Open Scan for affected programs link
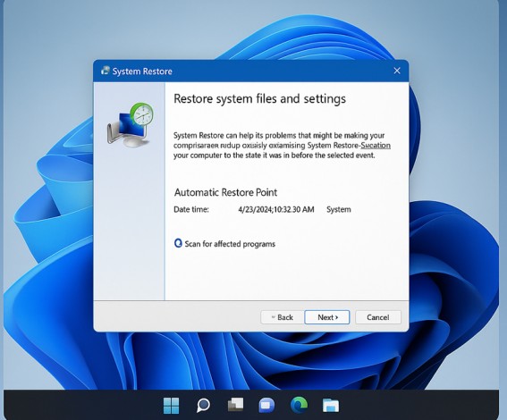 pyautogui.click(x=230, y=244)
